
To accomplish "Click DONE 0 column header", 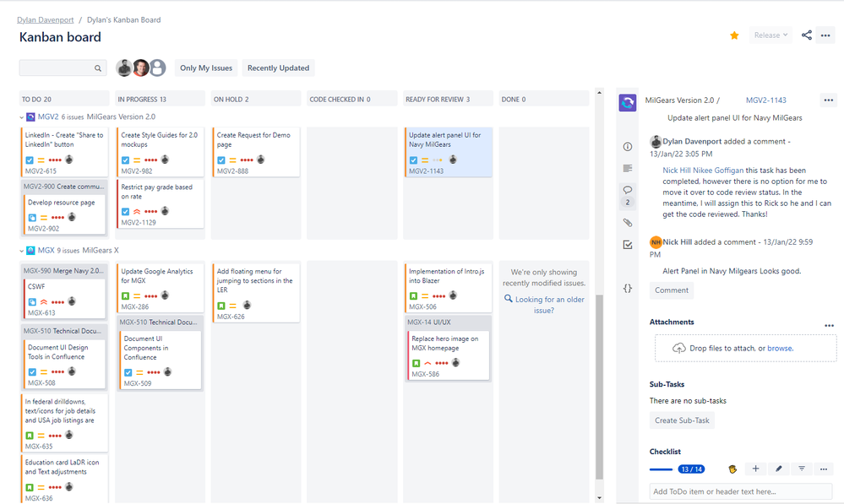I will [x=543, y=99].
